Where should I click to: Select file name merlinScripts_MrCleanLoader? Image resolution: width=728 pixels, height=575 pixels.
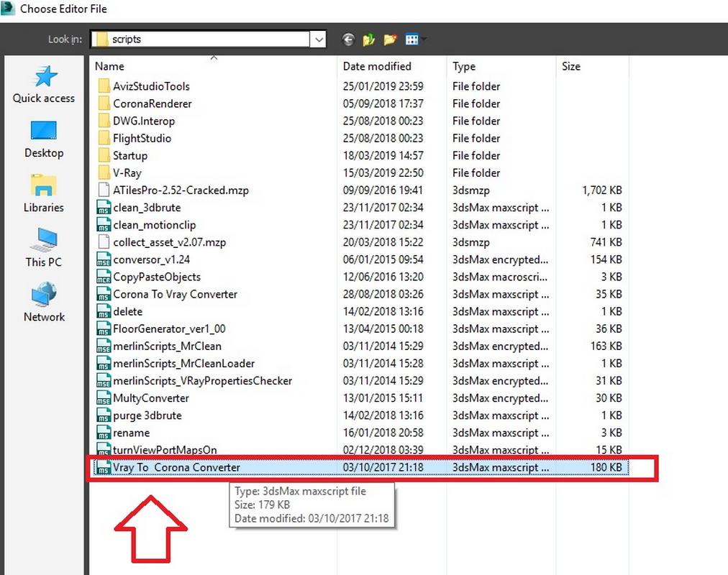(184, 364)
